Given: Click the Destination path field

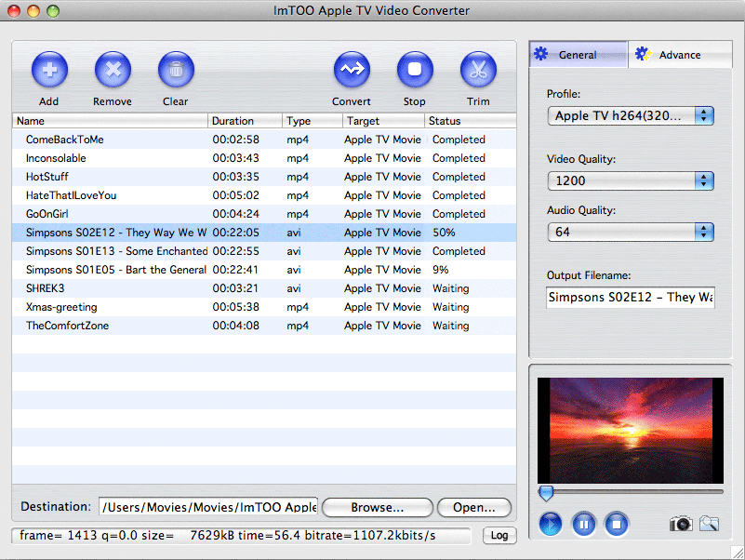Looking at the screenshot, I should click(208, 507).
